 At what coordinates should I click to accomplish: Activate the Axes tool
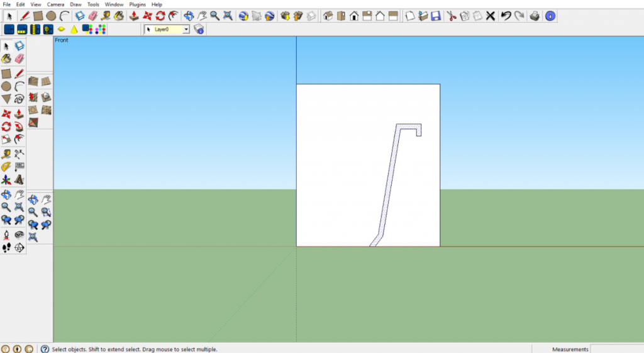[6, 179]
